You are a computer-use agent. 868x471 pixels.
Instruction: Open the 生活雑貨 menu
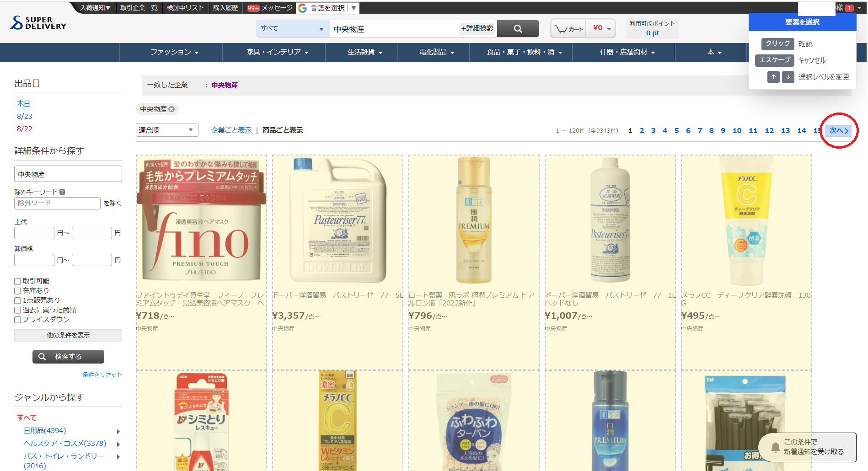tap(364, 52)
